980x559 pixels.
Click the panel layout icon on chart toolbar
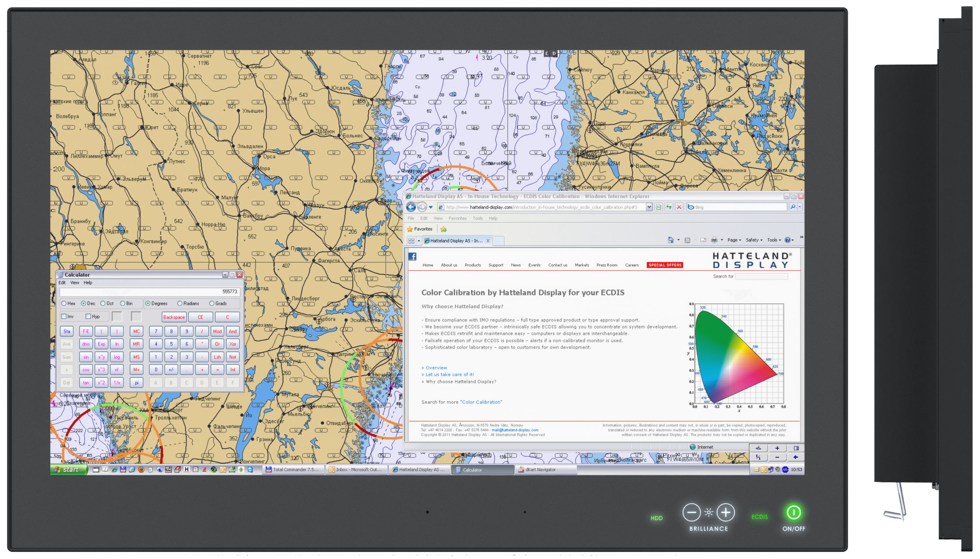796,448
